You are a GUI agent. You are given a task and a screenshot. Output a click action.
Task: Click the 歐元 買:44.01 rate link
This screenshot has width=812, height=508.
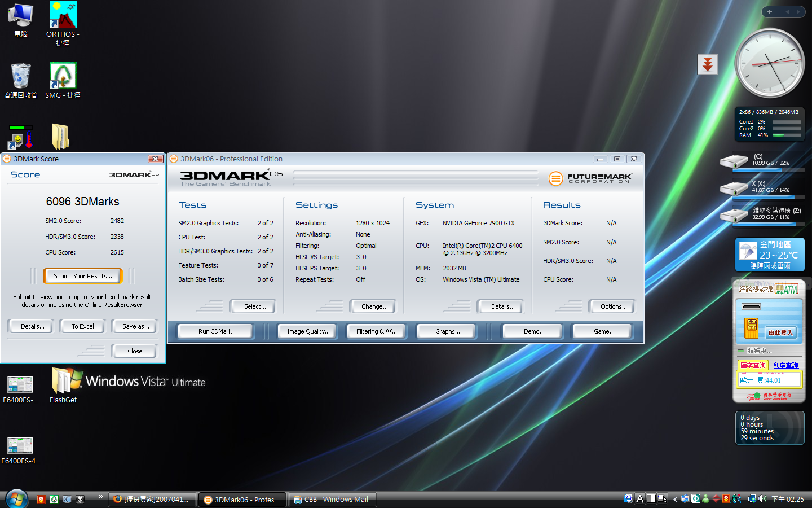[761, 380]
